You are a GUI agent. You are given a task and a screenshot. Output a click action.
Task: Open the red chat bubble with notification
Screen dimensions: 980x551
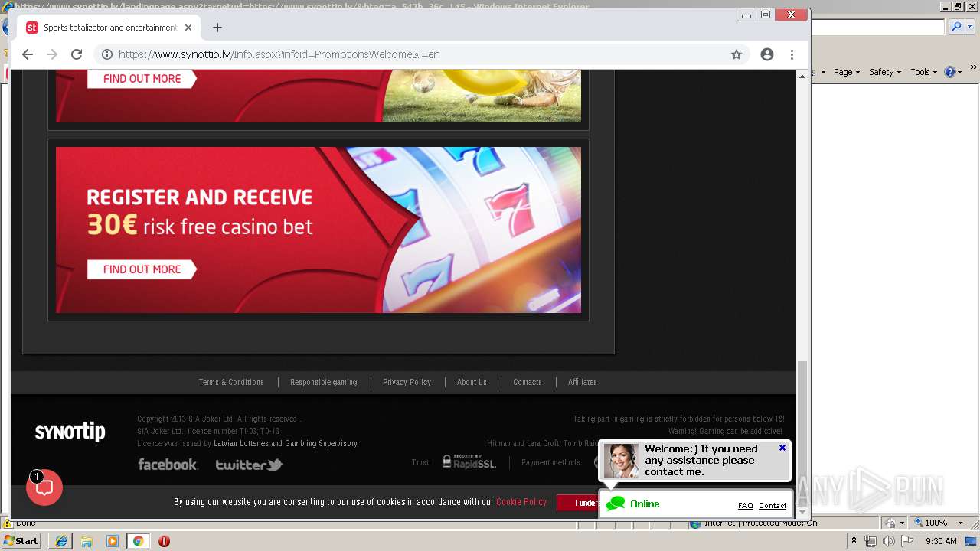pyautogui.click(x=44, y=487)
